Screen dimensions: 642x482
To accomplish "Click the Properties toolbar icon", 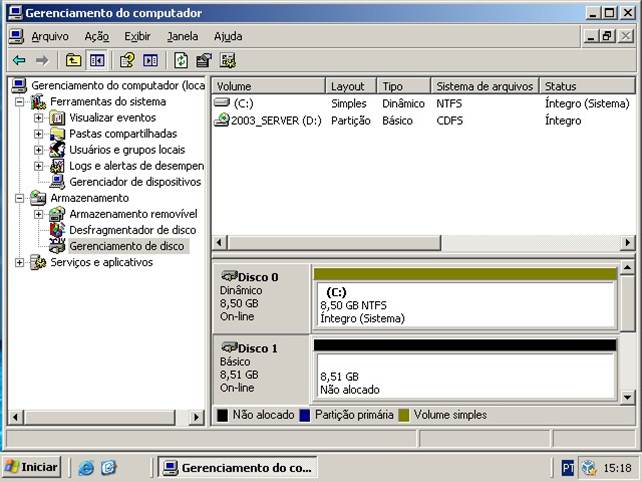I will pyautogui.click(x=204, y=61).
